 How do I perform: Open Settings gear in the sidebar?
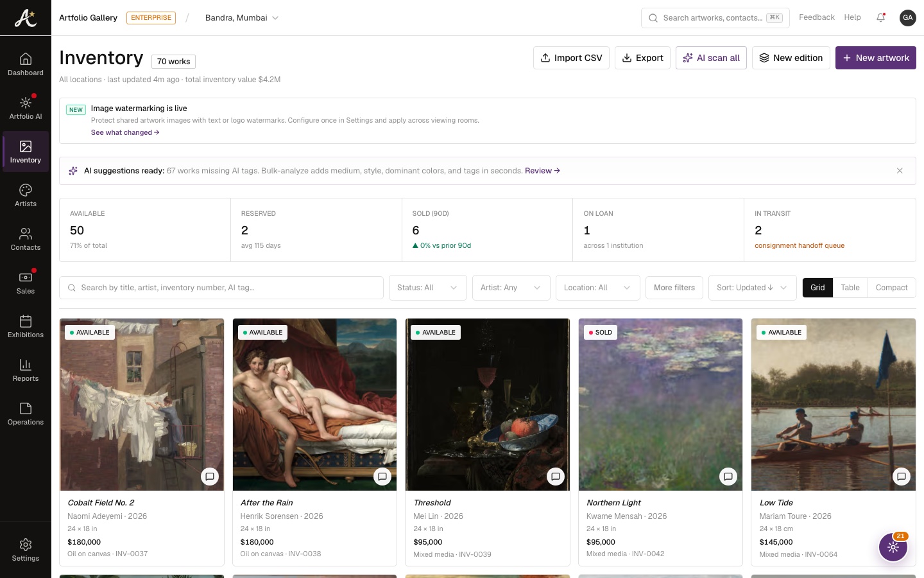(26, 550)
